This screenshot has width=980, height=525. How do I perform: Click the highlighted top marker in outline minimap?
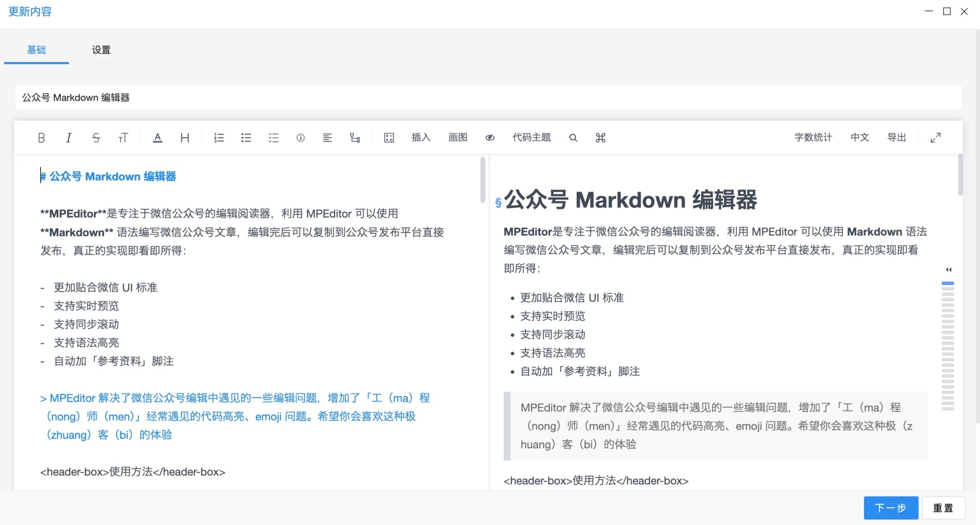click(x=948, y=283)
